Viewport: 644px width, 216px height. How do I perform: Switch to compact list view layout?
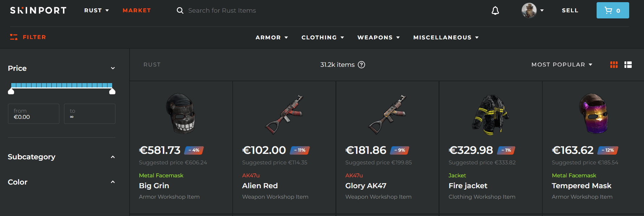point(628,64)
